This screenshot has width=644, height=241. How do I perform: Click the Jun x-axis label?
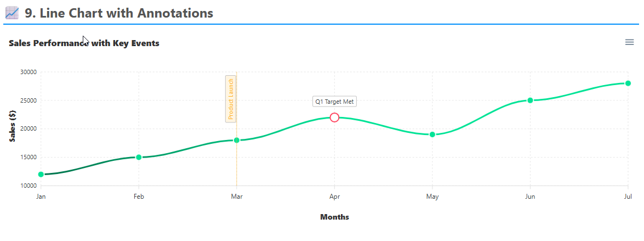(x=530, y=197)
